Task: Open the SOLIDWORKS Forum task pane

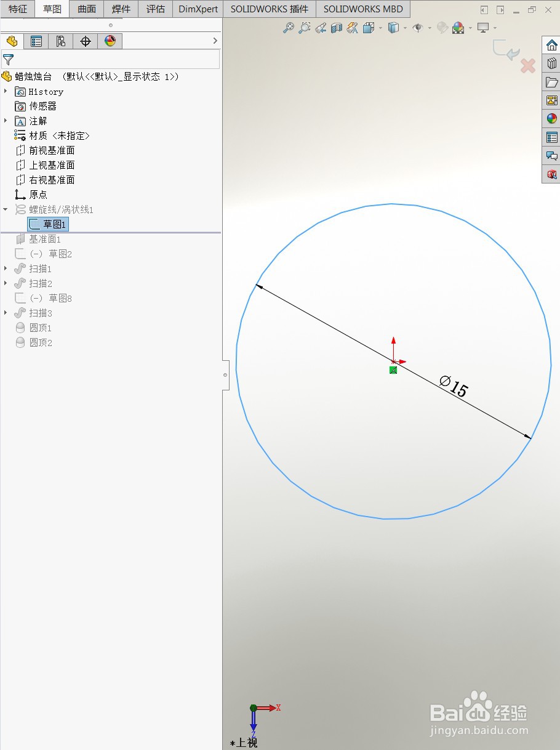Action: click(x=551, y=156)
